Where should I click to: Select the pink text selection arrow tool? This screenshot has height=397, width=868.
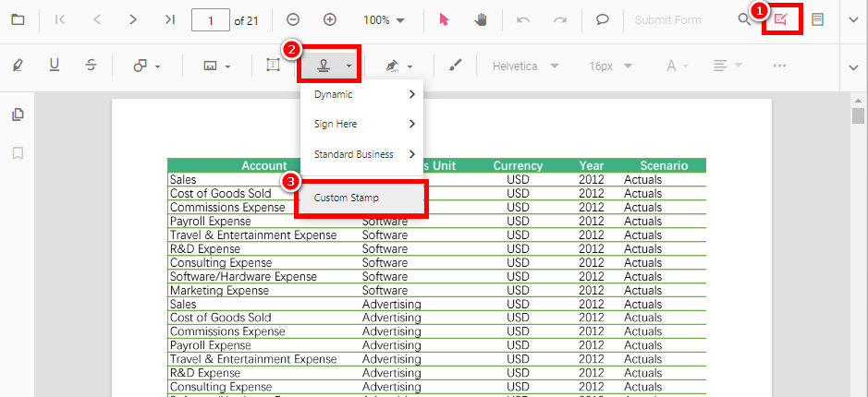coord(444,19)
